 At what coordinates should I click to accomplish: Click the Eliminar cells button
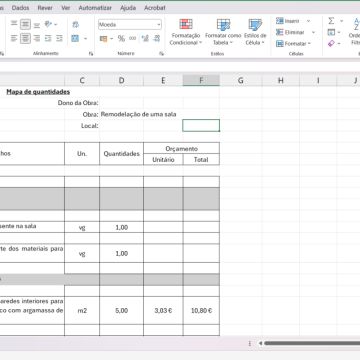[290, 32]
